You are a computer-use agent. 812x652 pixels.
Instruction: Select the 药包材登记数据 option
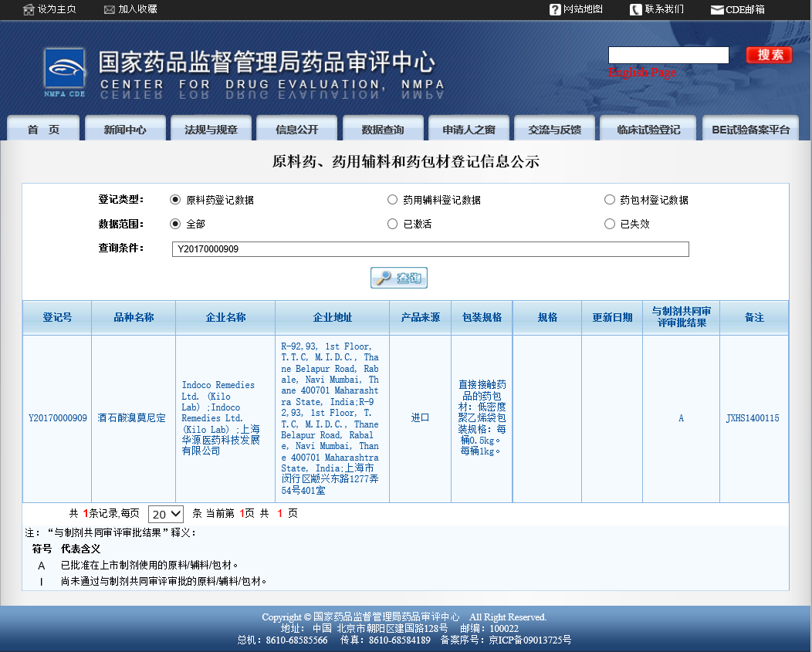point(609,199)
